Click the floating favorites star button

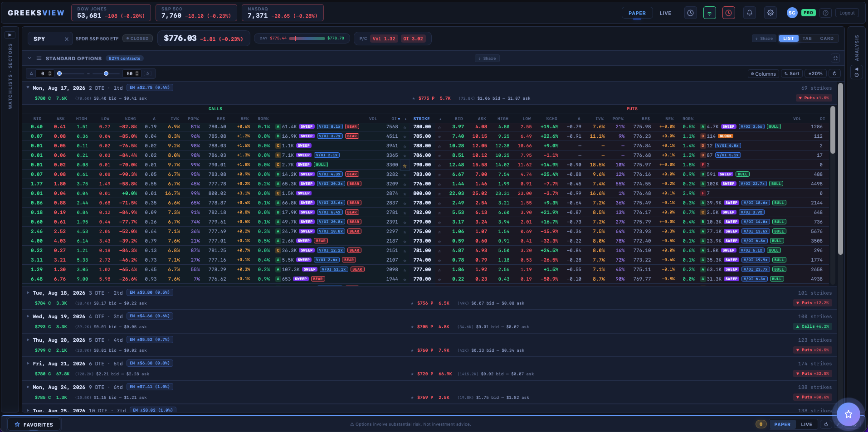[x=848, y=414]
